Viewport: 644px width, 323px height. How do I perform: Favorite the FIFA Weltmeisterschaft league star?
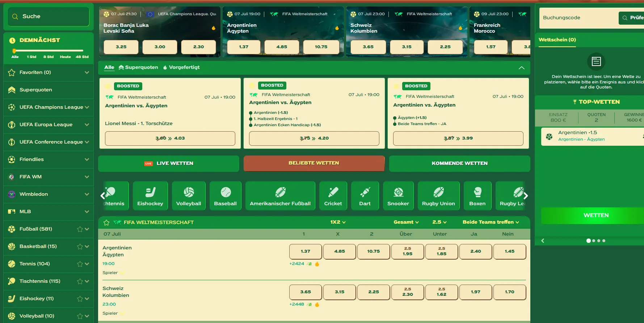(106, 223)
